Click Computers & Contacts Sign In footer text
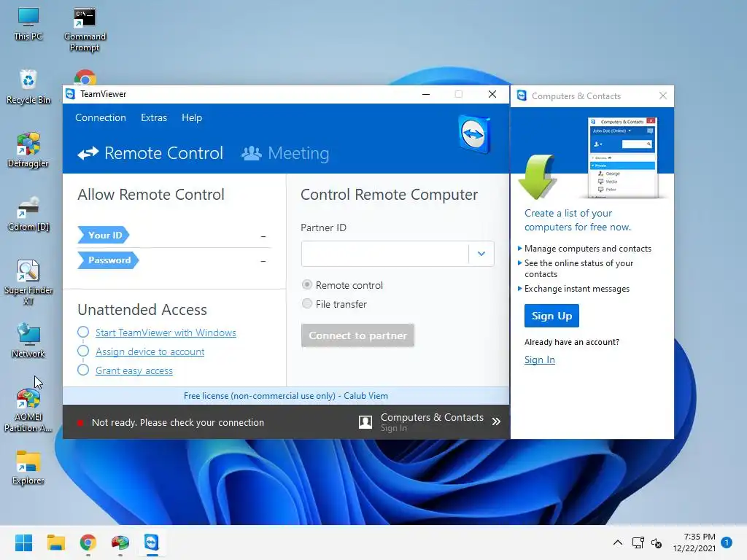Screen dimensions: 747x560 (x=393, y=428)
